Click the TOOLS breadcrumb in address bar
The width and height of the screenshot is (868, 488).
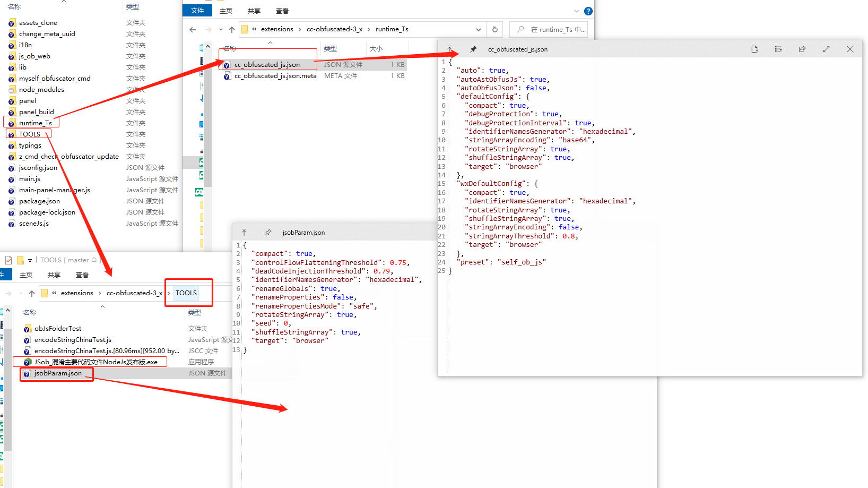[186, 293]
